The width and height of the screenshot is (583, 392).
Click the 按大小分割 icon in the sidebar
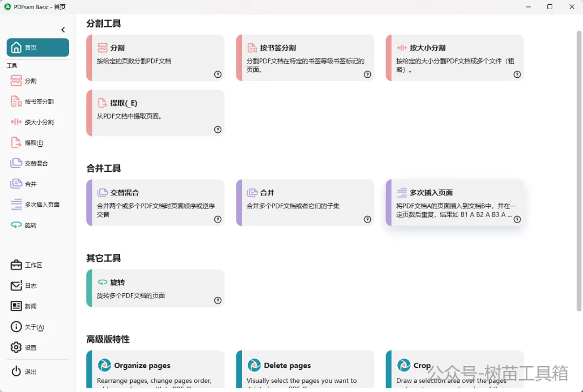tap(16, 122)
